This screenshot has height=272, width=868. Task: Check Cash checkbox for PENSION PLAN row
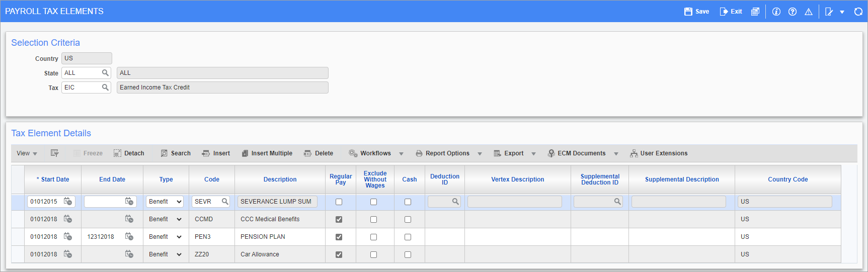click(x=408, y=237)
